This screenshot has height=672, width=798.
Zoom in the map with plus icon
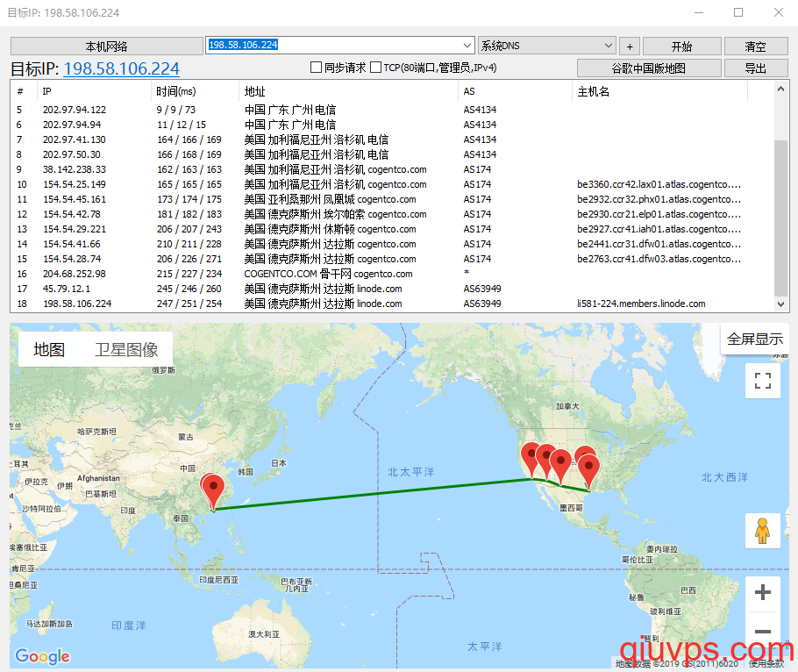tap(762, 592)
